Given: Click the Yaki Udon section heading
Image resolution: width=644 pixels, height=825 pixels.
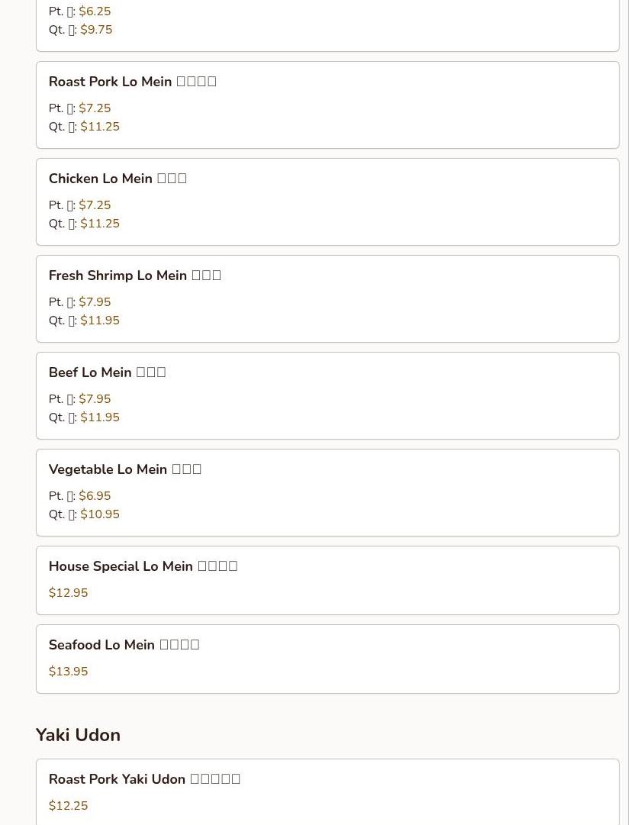Looking at the screenshot, I should pyautogui.click(x=78, y=735).
